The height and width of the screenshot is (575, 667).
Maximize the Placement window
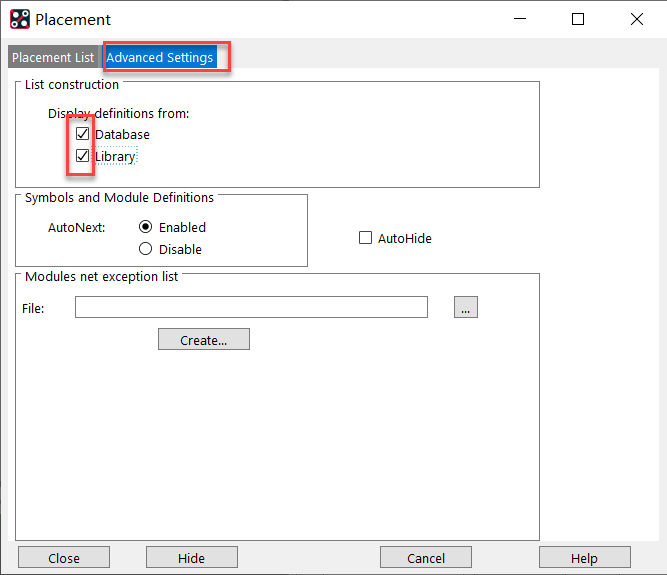pos(578,19)
